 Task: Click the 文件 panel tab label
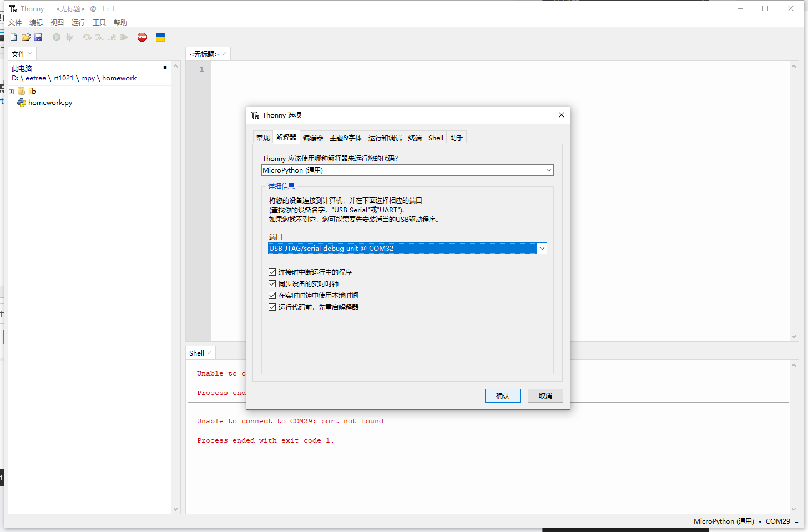point(18,54)
